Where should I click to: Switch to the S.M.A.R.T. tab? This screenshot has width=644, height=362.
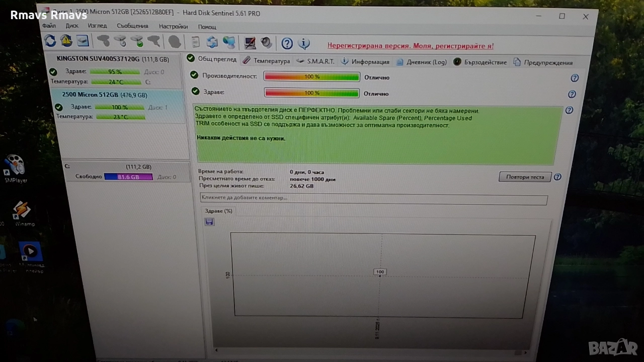(315, 61)
